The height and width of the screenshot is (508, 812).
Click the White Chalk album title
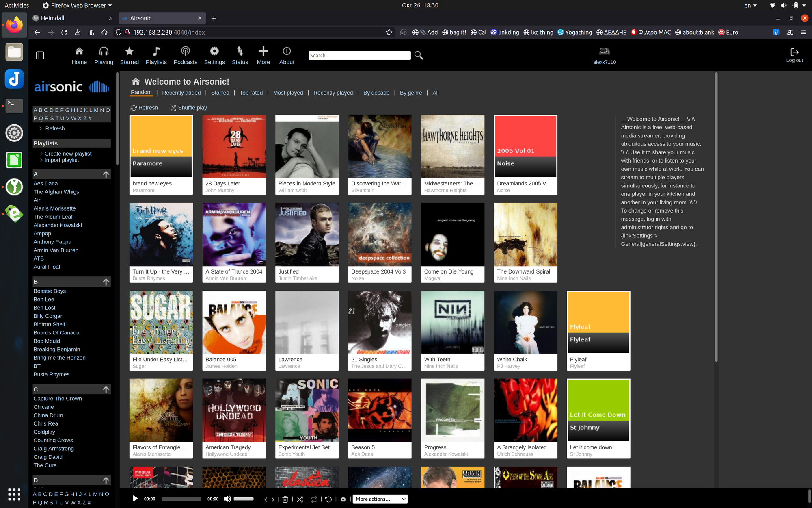[512, 359]
